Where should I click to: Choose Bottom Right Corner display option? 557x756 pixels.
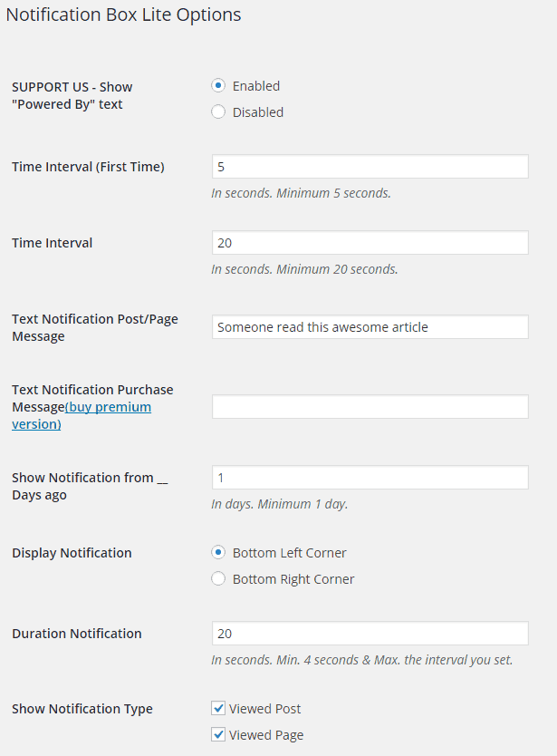pyautogui.click(x=217, y=578)
